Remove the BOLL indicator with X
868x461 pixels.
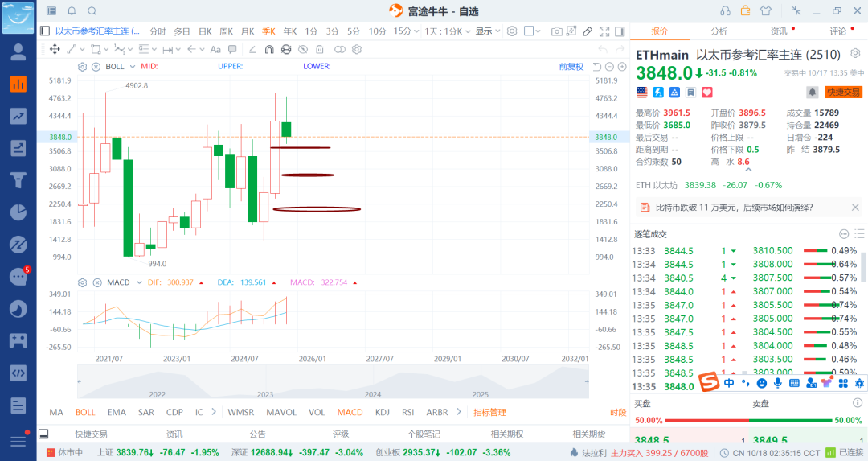(96, 67)
